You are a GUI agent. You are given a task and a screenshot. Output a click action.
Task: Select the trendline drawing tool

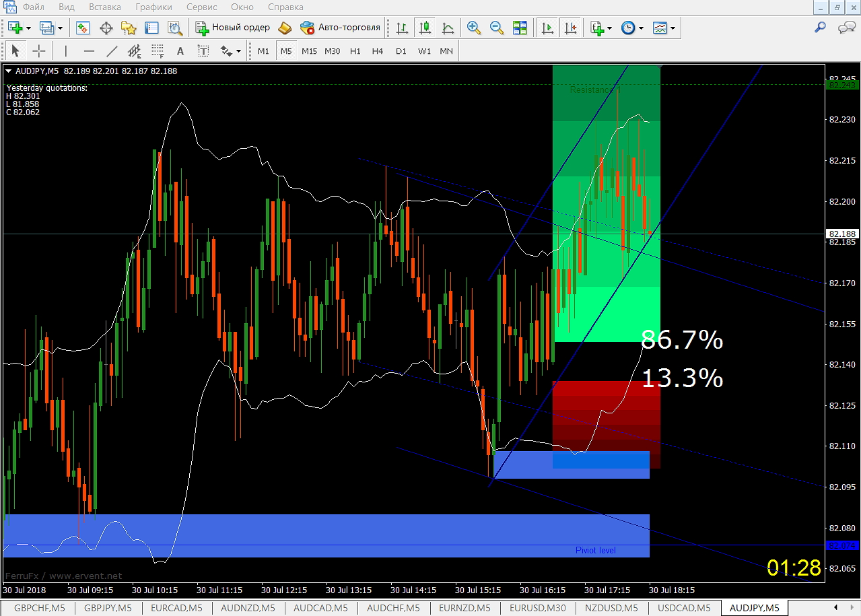[x=112, y=50]
